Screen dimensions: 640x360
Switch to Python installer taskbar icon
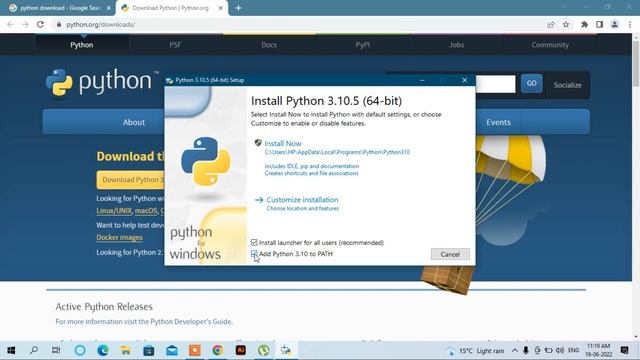coord(286,350)
